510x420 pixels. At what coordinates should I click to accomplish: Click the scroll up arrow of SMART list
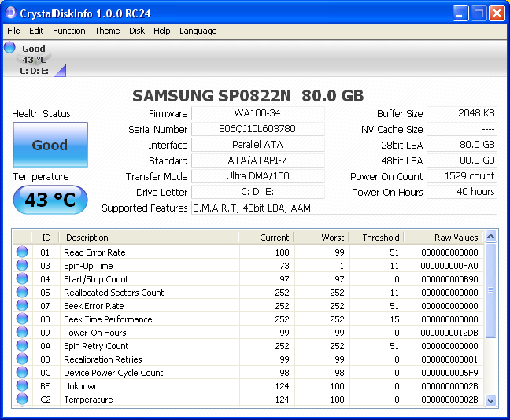click(490, 236)
